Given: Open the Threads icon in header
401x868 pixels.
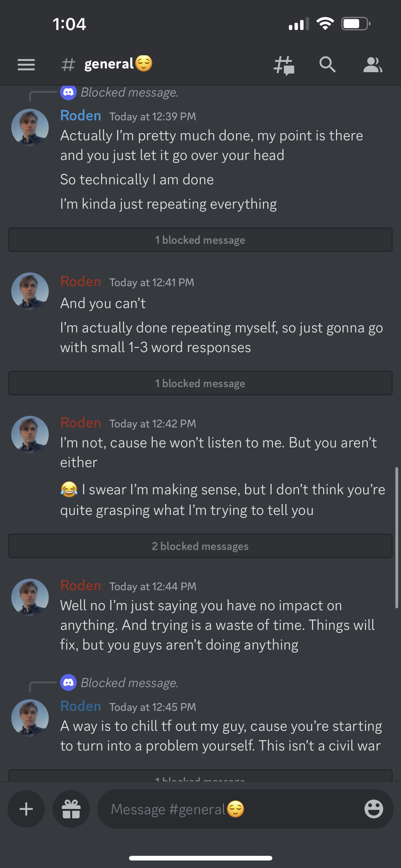Looking at the screenshot, I should coord(284,65).
